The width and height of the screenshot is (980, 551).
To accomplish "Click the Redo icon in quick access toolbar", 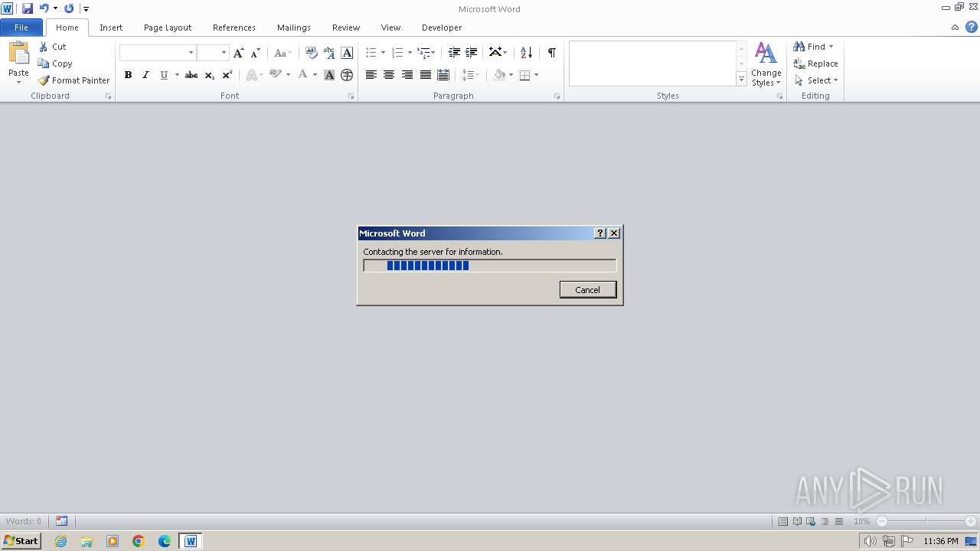I will click(x=69, y=8).
